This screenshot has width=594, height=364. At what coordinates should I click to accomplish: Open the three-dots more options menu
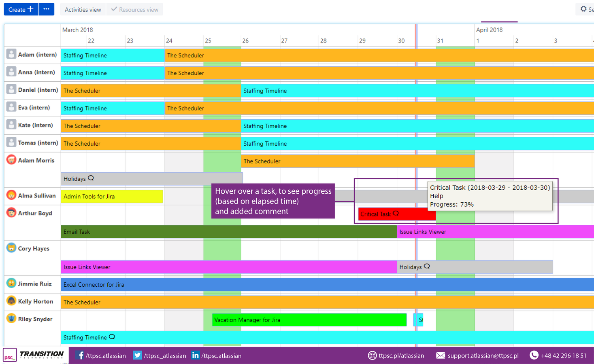click(47, 9)
